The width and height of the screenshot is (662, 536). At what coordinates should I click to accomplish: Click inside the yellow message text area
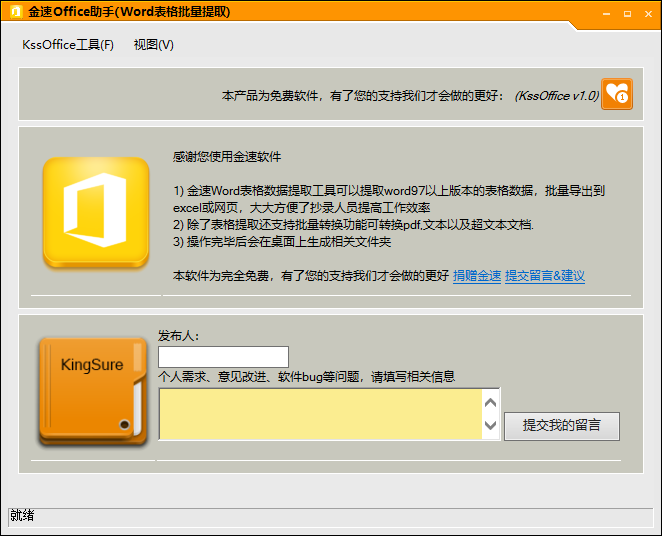pos(320,414)
